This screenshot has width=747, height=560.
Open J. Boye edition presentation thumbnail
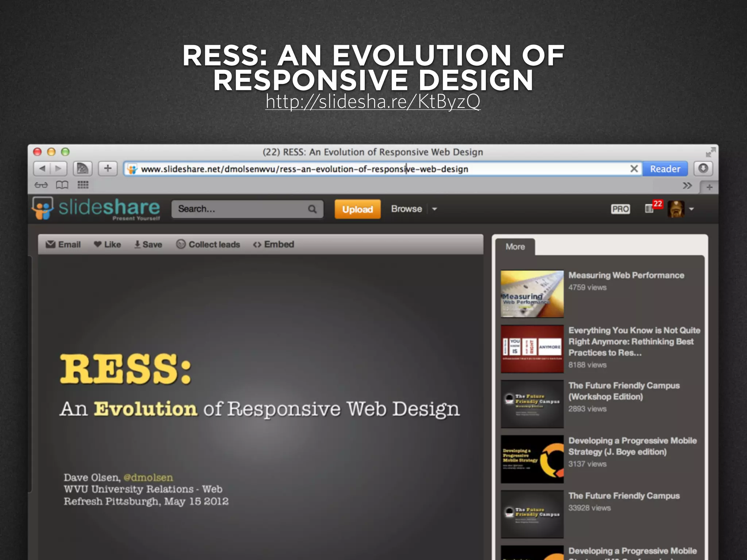532,459
